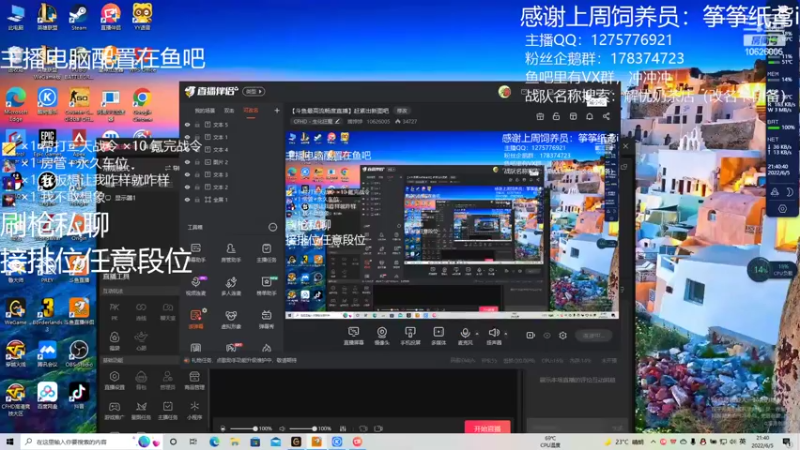This screenshot has width=800, height=450.
Task: Toggle visibility of layer 文本 5
Action: click(x=187, y=124)
